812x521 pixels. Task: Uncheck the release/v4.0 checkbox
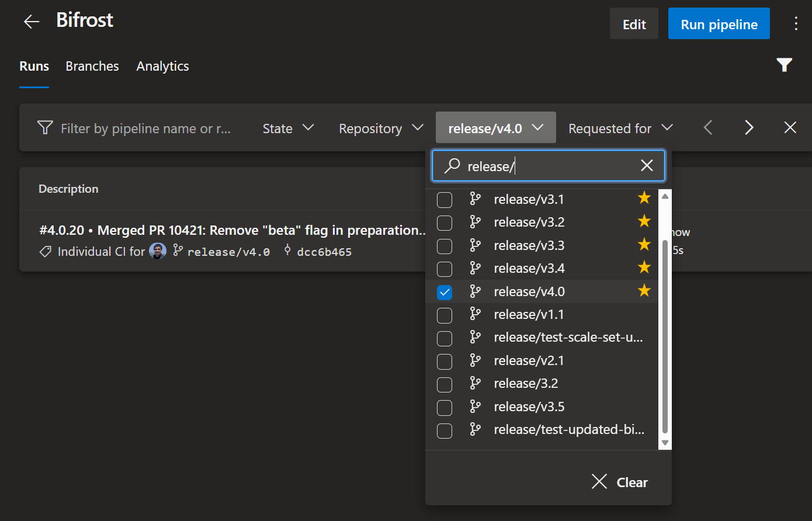tap(445, 292)
